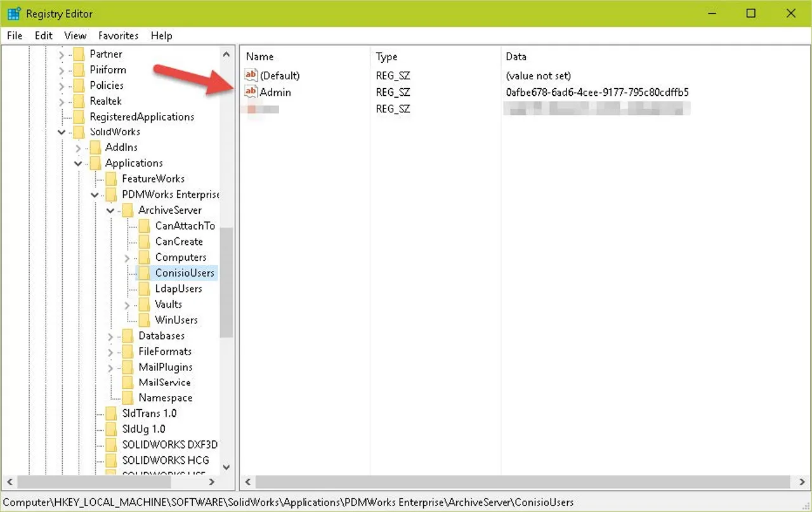
Task: Click the MailService folder icon
Action: tap(128, 383)
